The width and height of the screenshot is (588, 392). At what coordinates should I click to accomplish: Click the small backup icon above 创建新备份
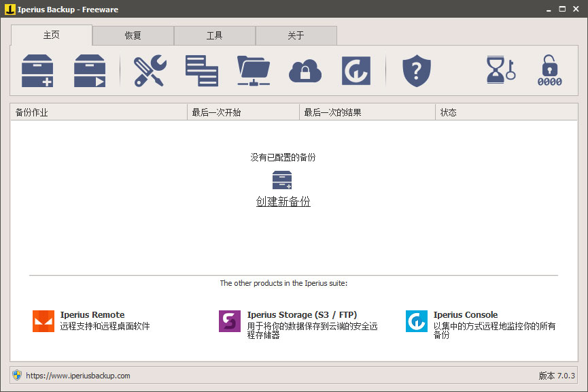[x=282, y=180]
